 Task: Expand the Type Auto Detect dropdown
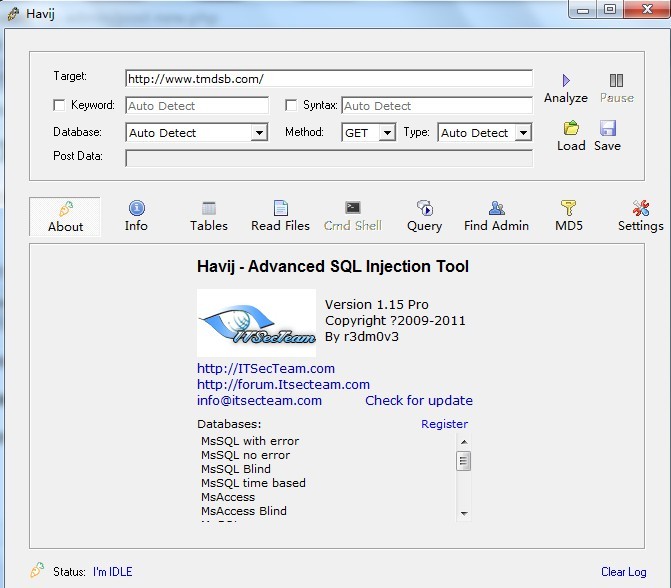[x=523, y=132]
